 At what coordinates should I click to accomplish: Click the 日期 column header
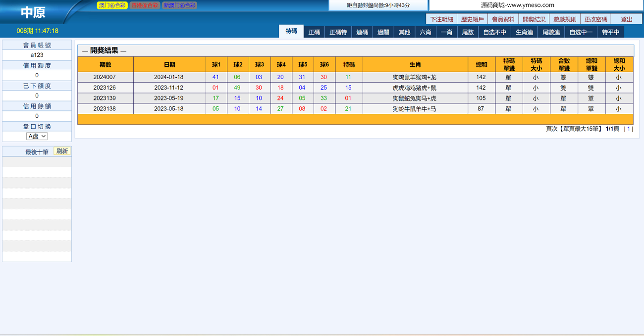(x=169, y=64)
